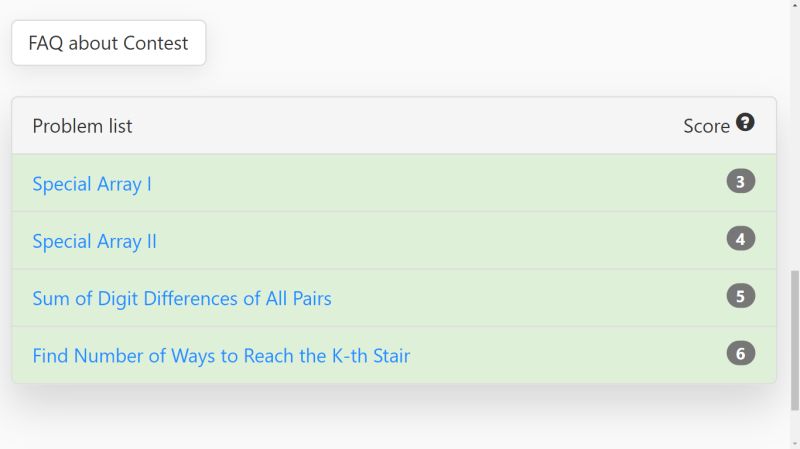
Task: Click the scrollbar track below the thumb
Action: pos(795,430)
